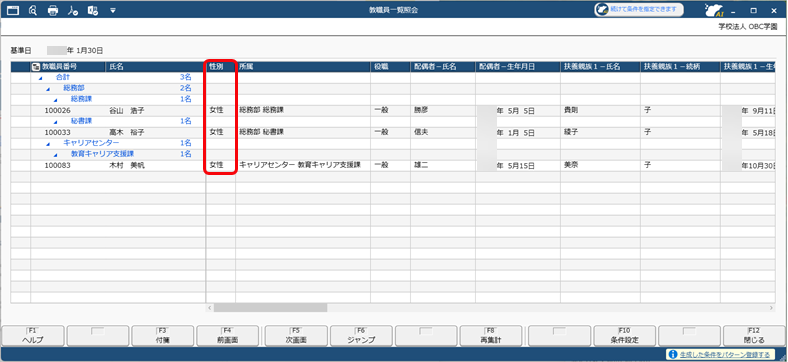The width and height of the screenshot is (788, 362).
Task: Click dependent name 貴則 cell
Action: tap(600, 110)
